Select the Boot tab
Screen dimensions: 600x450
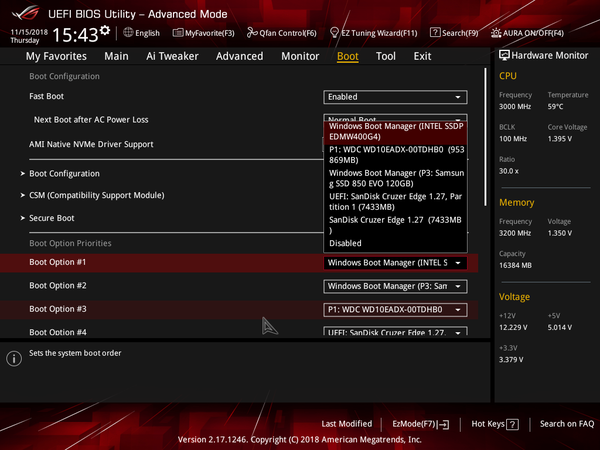click(347, 56)
